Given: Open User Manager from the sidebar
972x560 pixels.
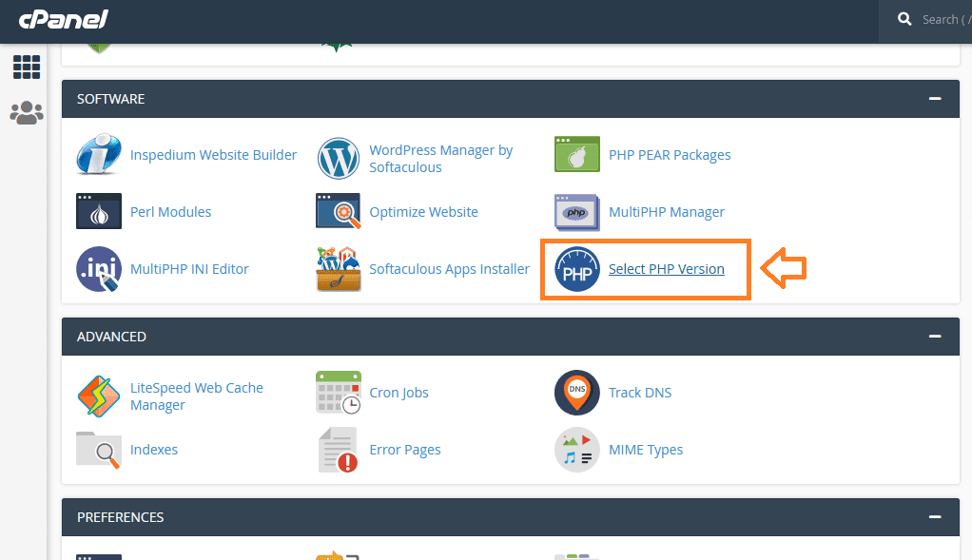Looking at the screenshot, I should tap(27, 113).
